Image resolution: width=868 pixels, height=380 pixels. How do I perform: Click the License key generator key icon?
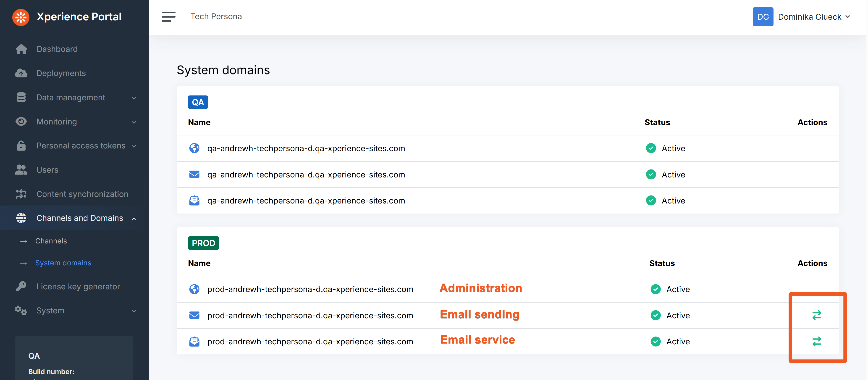[21, 286]
